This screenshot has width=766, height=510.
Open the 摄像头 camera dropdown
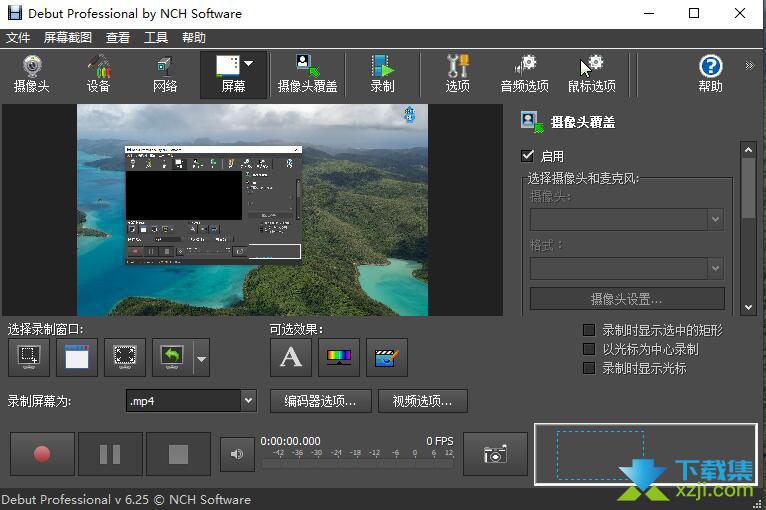[627, 219]
